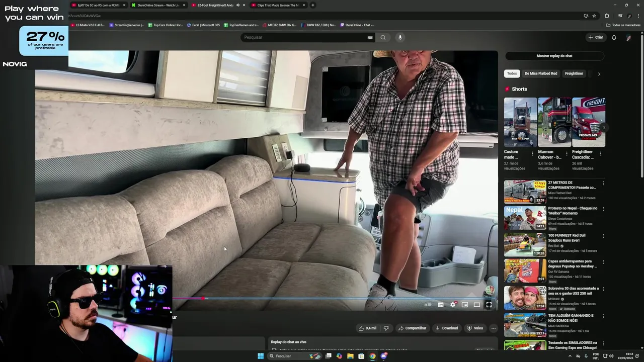Image resolution: width=644 pixels, height=362 pixels.
Task: Open Capas antiderrapantes video thumbnail
Action: pos(525,271)
